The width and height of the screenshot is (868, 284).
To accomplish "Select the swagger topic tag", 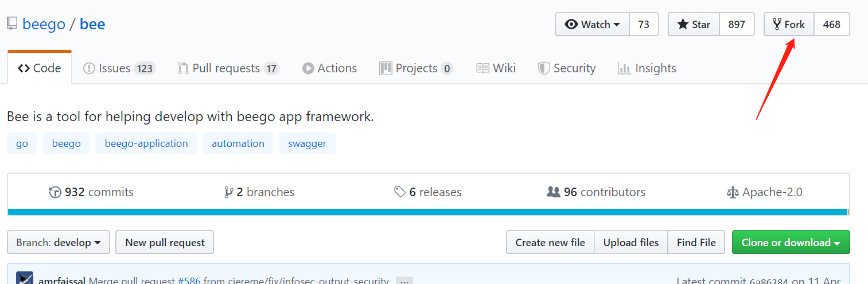I will [307, 143].
